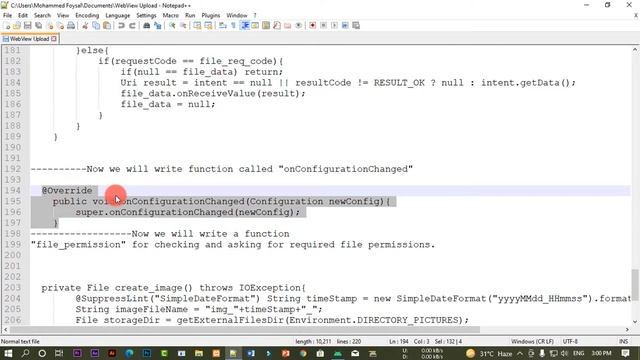Click line number 192 in the margin
The width and height of the screenshot is (640, 360).
coord(13,169)
